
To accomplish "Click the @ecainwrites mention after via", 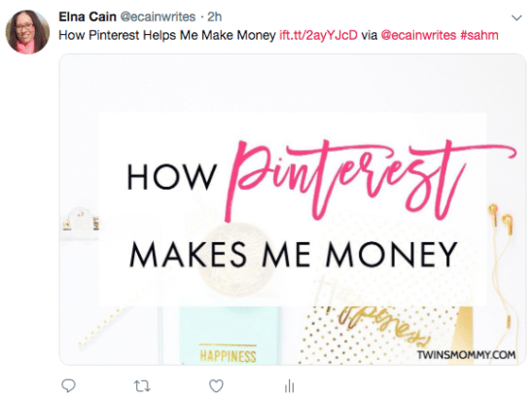I will click(418, 35).
